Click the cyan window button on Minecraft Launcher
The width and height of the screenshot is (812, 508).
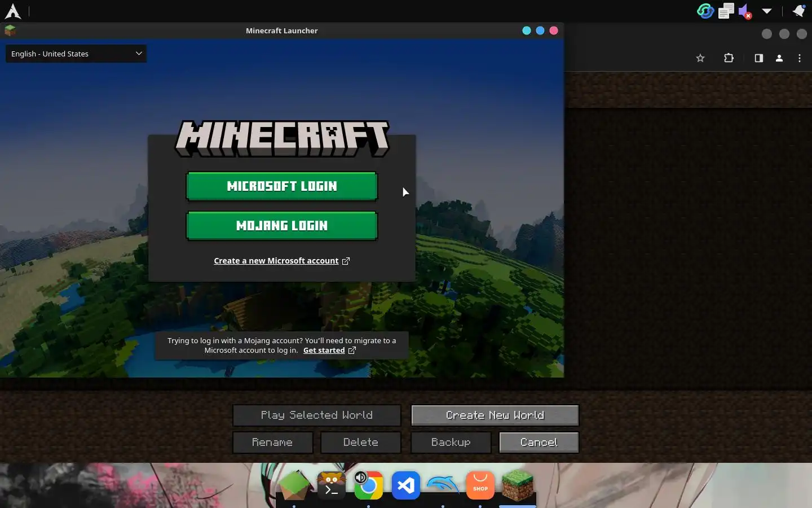[x=527, y=30]
